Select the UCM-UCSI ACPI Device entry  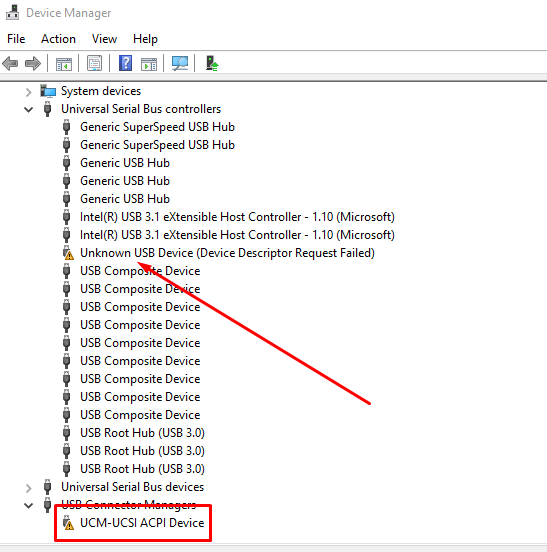coord(142,523)
